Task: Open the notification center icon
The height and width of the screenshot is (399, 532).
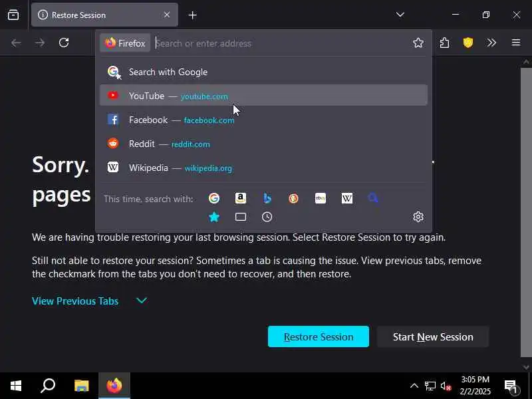Action: click(x=510, y=386)
